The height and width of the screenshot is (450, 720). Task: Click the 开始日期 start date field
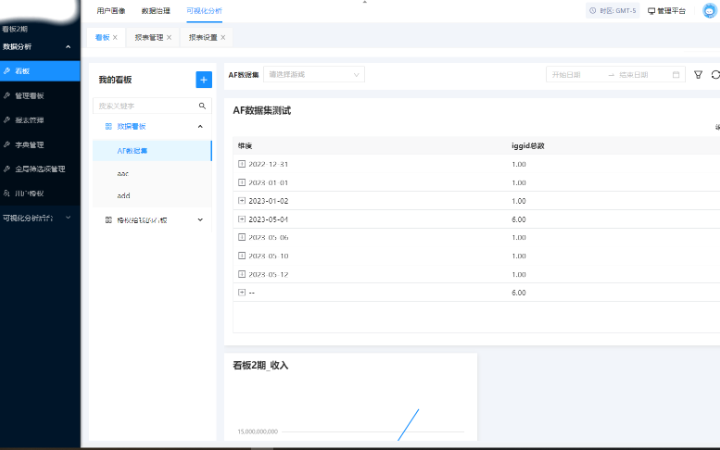[574, 75]
